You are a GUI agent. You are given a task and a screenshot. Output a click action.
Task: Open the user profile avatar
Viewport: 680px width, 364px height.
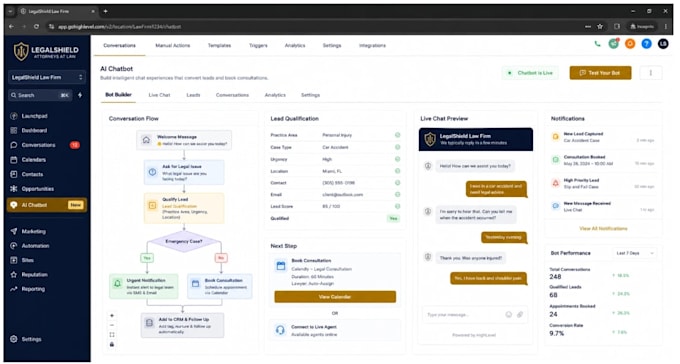click(663, 44)
